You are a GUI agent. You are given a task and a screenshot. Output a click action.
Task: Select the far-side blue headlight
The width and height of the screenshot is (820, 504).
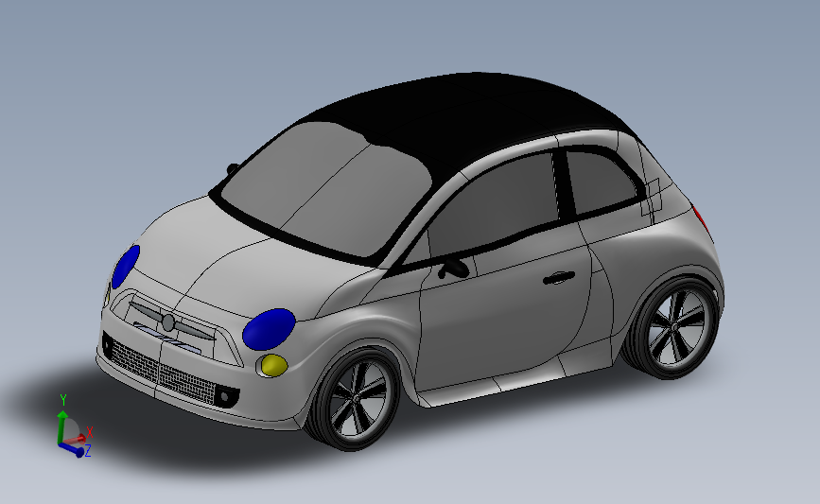point(126,267)
